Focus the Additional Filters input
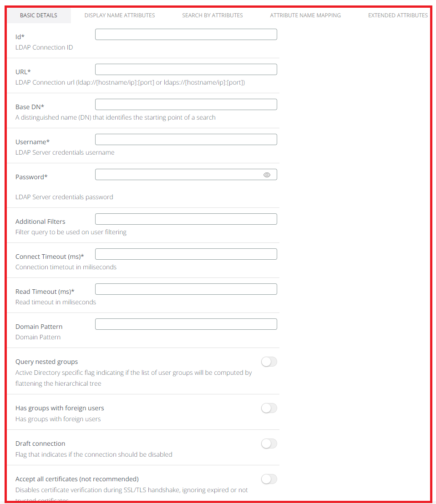 186,219
